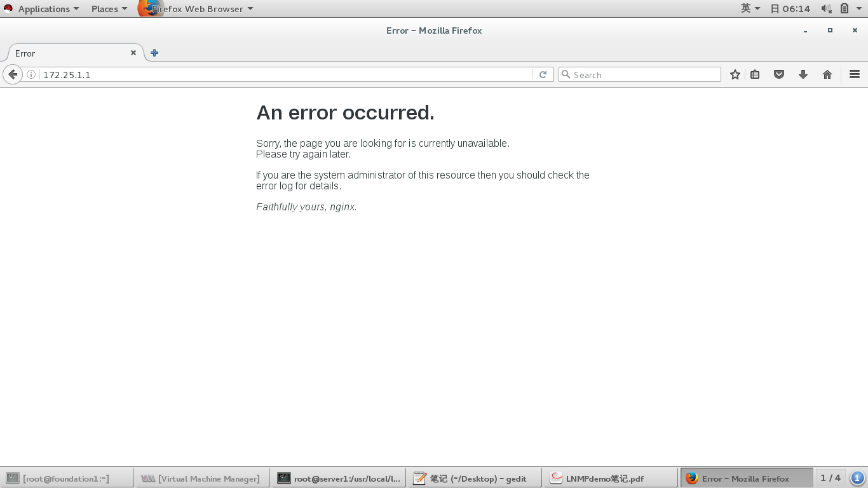868x488 pixels.
Task: Click 'Please try again later.' text
Action: pyautogui.click(x=303, y=154)
